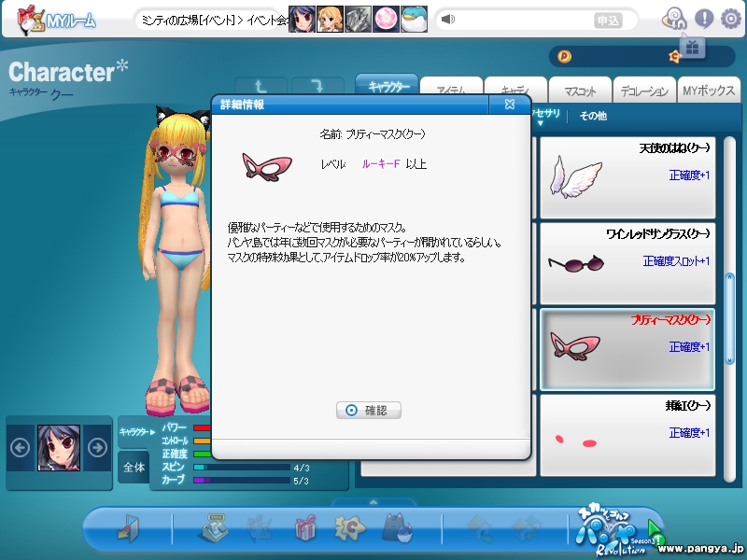Click the red gift box icon in bottom bar

305,528
